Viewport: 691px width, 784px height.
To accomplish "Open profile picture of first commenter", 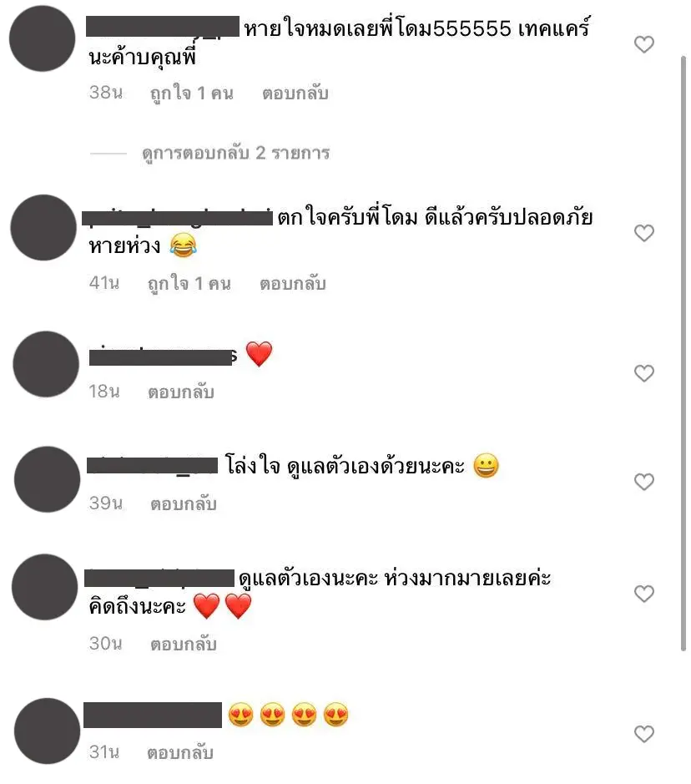I will 43,38.
